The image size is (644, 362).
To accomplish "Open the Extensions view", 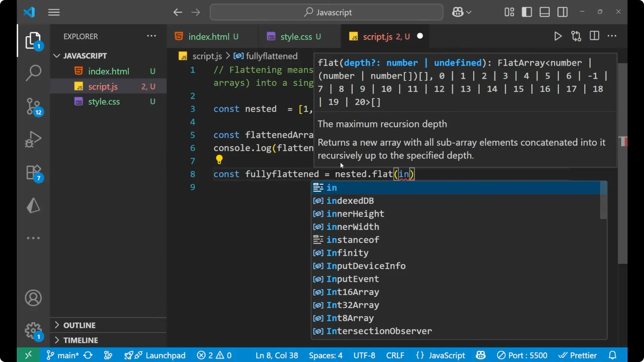I will (x=33, y=172).
